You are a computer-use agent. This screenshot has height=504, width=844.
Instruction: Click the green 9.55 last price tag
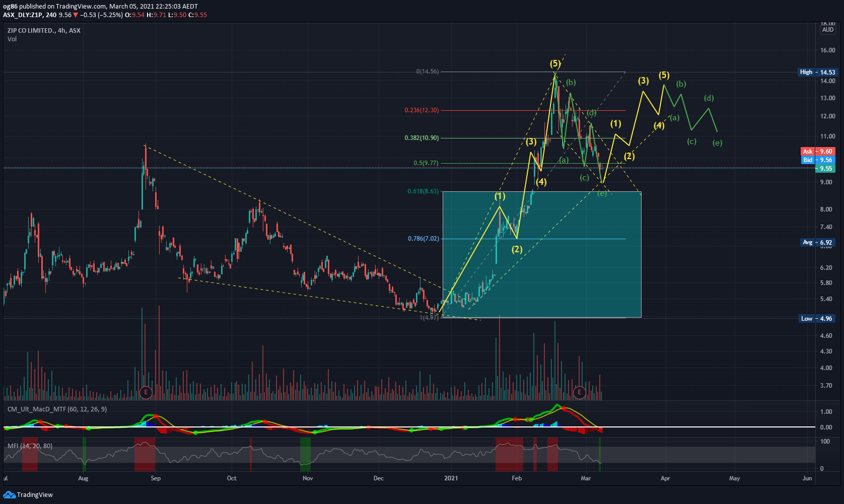coord(826,168)
